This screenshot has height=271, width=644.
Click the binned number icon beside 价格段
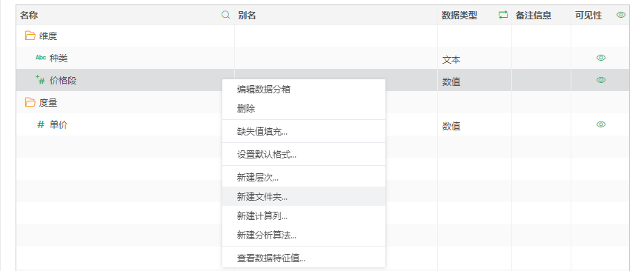click(40, 80)
